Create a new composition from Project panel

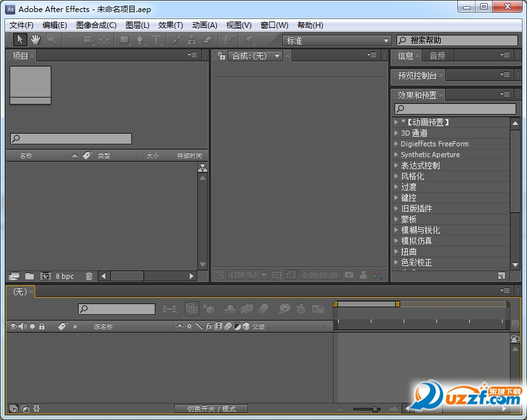tap(46, 276)
